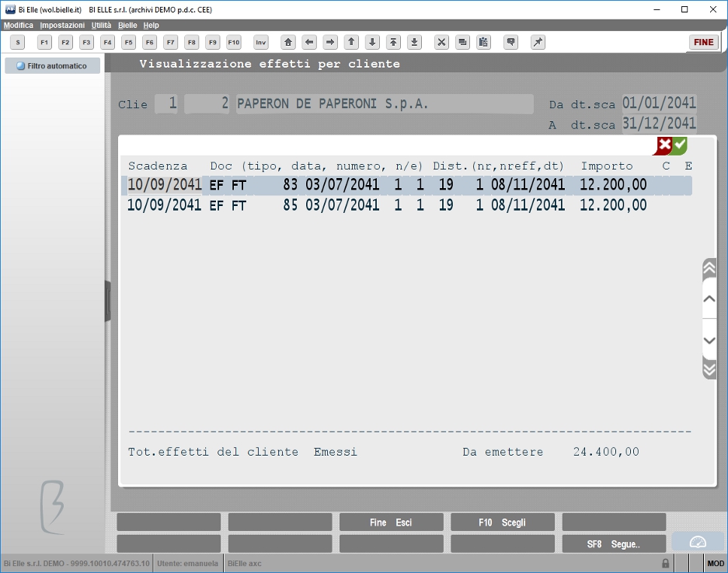Jump to top with double chevron up

pos(709,268)
